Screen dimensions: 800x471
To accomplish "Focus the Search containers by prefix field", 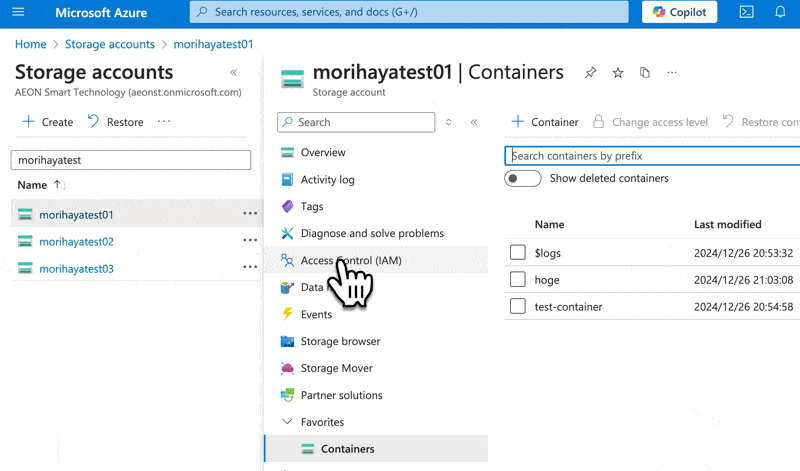I will [x=652, y=156].
